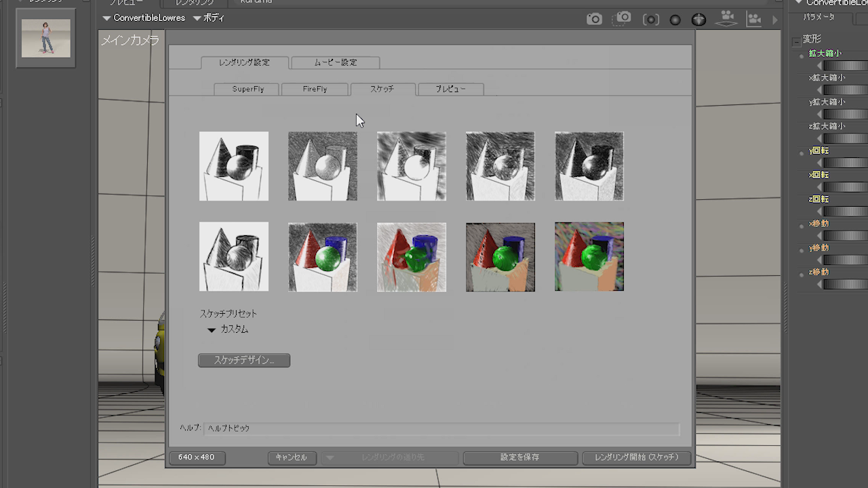Open the ConvertibleLowres figure dropdown

[144, 18]
